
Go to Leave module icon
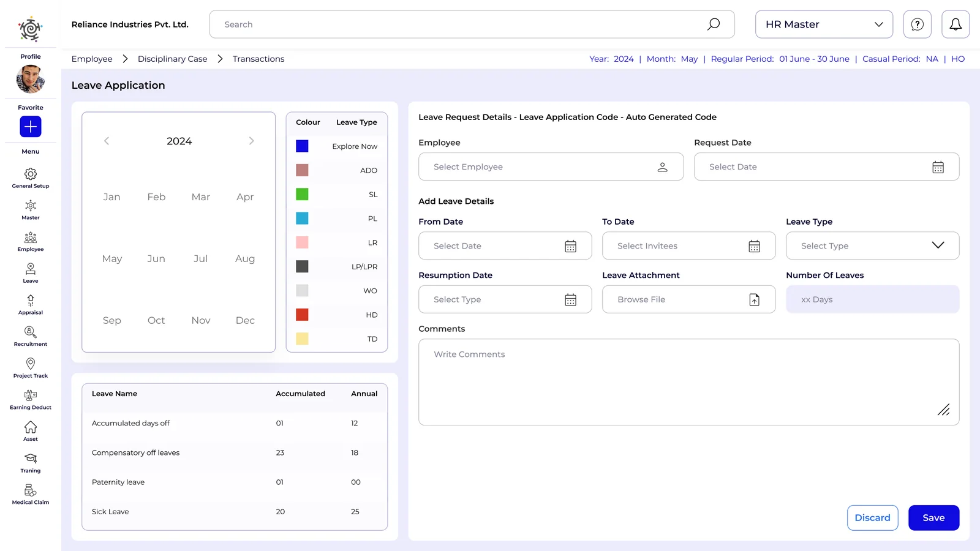pyautogui.click(x=31, y=269)
